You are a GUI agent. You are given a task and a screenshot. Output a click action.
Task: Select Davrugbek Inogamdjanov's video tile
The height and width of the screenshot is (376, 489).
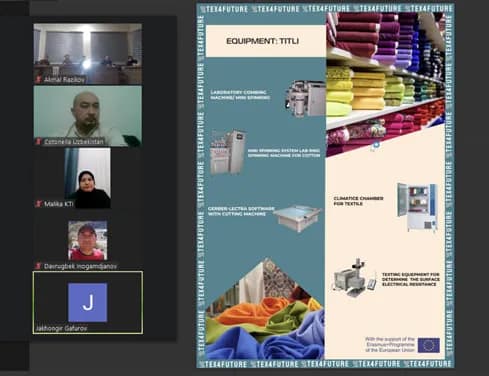coord(88,240)
